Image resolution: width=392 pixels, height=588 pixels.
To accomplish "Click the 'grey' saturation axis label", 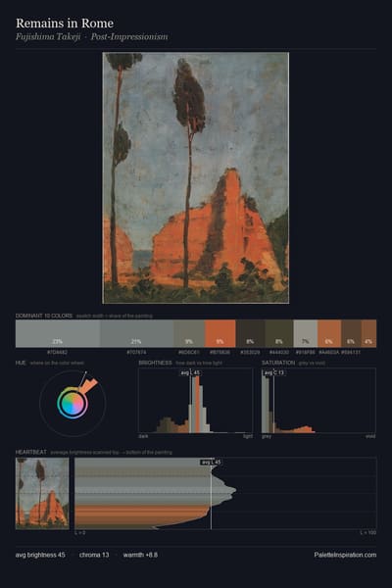I will point(267,436).
